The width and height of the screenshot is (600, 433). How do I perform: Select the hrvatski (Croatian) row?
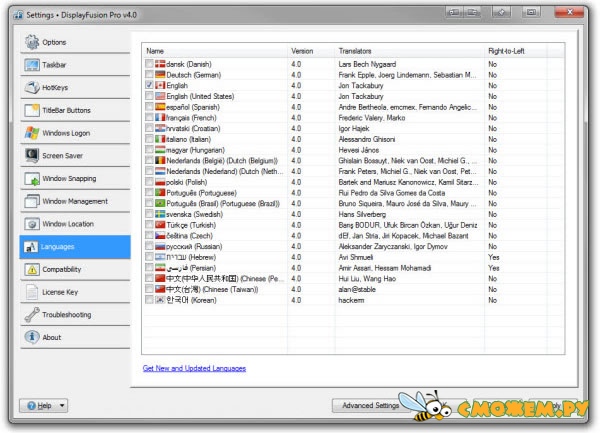tap(353, 128)
